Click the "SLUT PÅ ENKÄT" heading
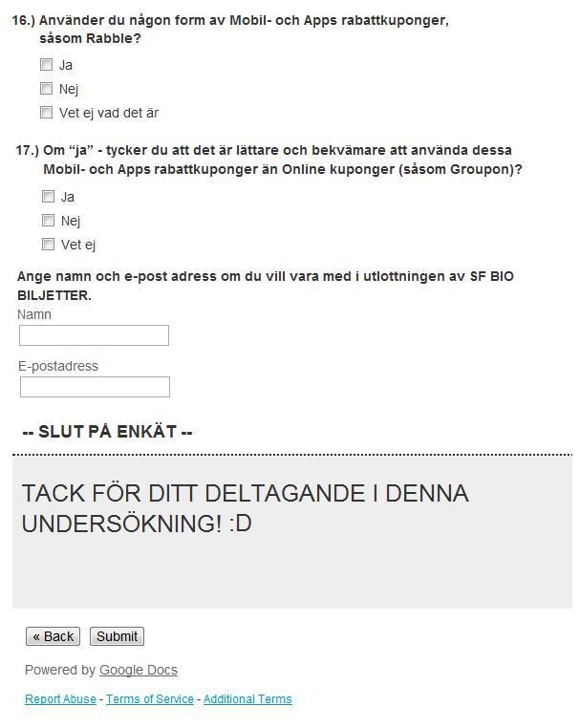 point(107,431)
